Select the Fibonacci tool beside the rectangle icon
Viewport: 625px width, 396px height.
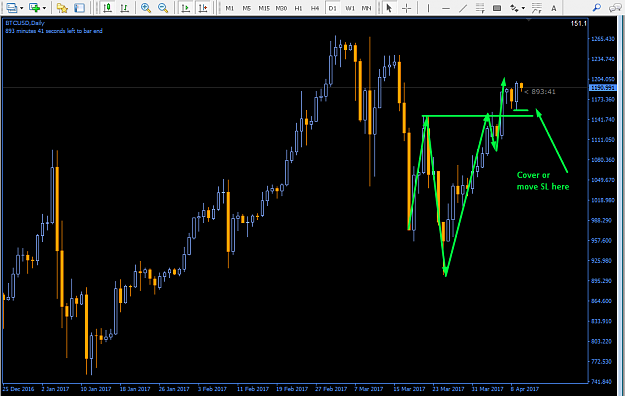(480, 8)
